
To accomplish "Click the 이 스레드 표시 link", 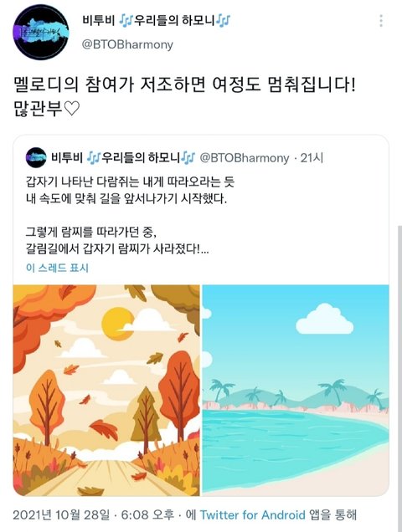I will (x=57, y=268).
